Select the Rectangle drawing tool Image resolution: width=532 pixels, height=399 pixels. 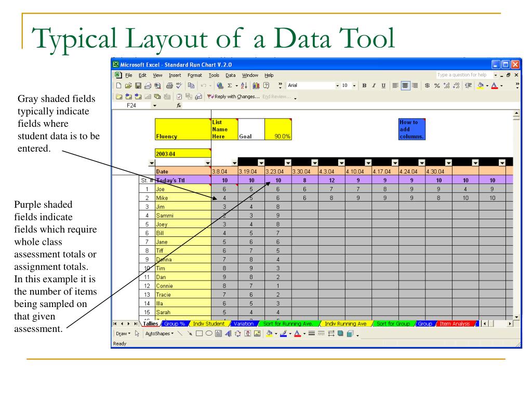(x=199, y=334)
